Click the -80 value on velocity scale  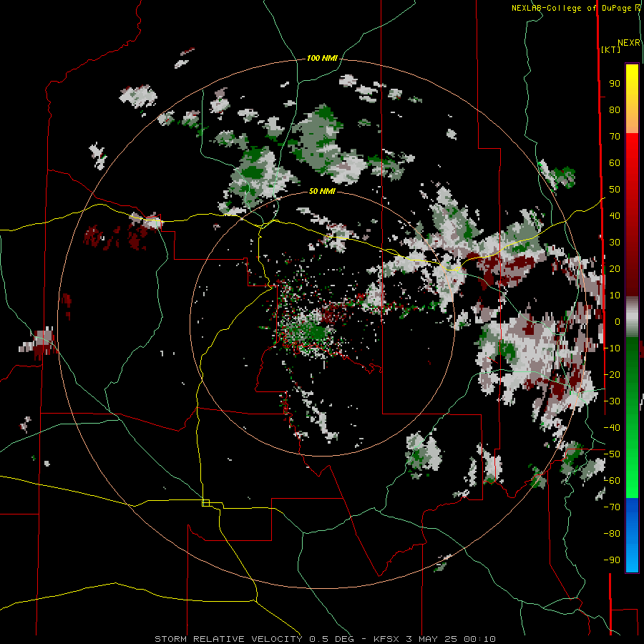point(612,534)
